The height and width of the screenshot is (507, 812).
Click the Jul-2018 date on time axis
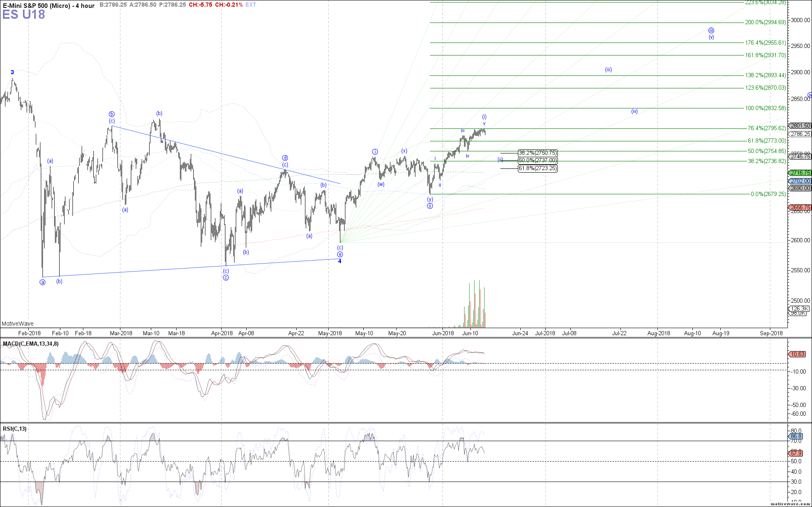(x=545, y=333)
